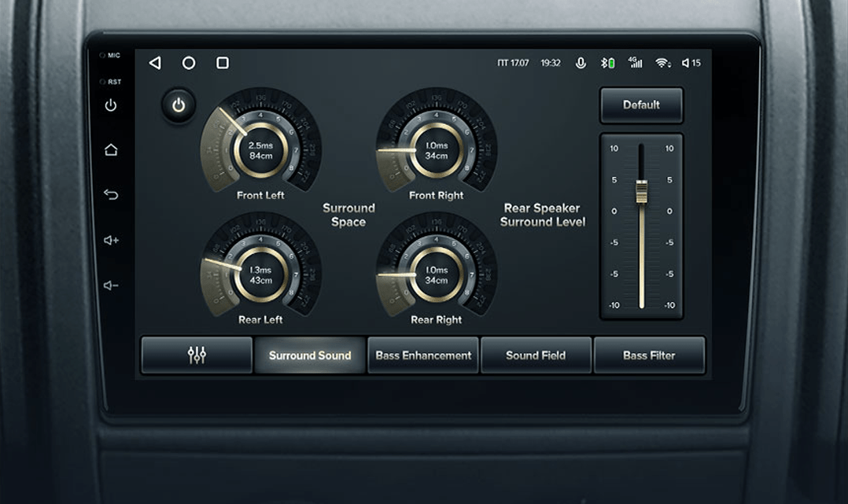Select the Bass Filter tab
Screen dimensions: 848x504
point(649,355)
